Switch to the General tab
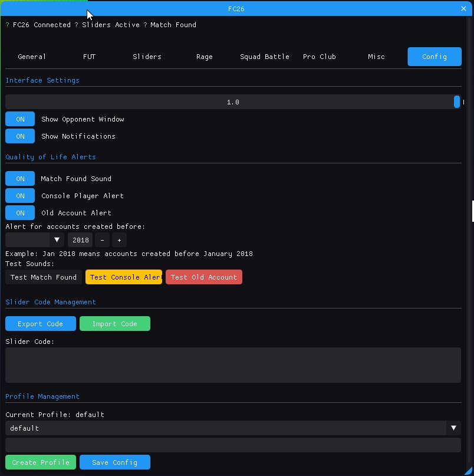The width and height of the screenshot is (474, 476). 32,57
